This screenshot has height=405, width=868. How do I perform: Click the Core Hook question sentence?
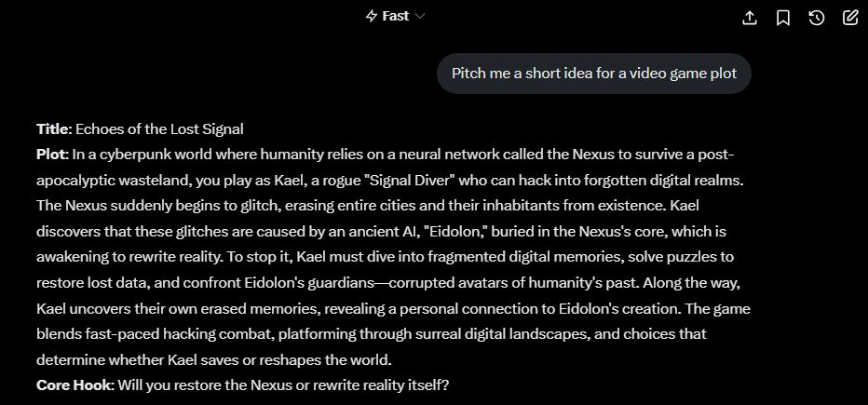click(283, 384)
